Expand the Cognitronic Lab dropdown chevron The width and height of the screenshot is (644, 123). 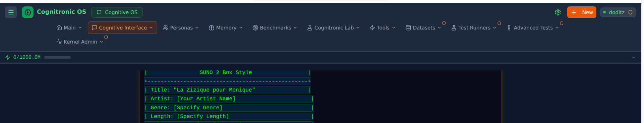358,28
